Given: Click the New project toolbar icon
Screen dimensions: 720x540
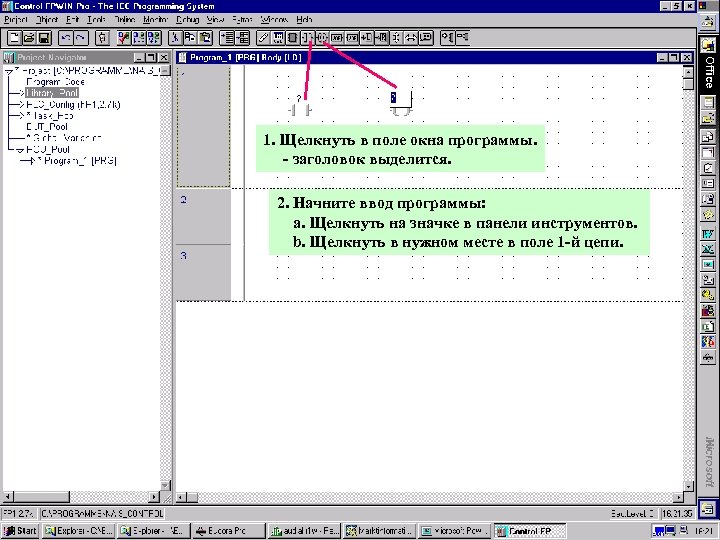Looking at the screenshot, I should 14,38.
